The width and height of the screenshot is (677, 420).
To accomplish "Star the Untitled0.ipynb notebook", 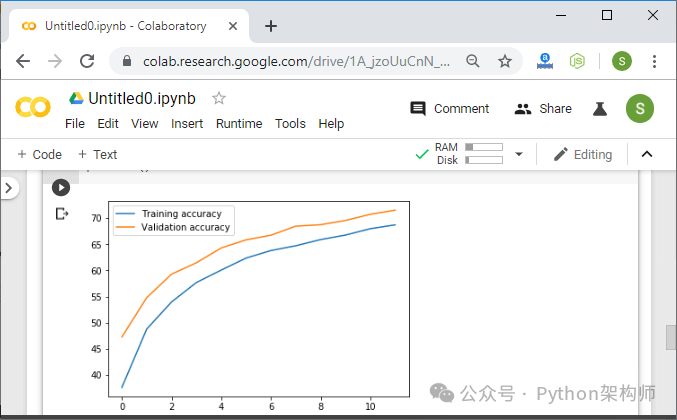I will click(x=219, y=98).
